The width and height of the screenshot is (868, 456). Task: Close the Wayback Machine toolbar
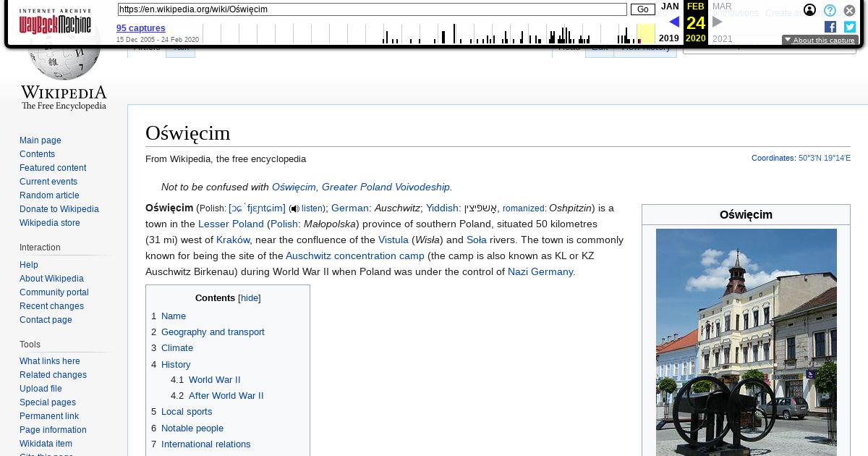tap(850, 10)
